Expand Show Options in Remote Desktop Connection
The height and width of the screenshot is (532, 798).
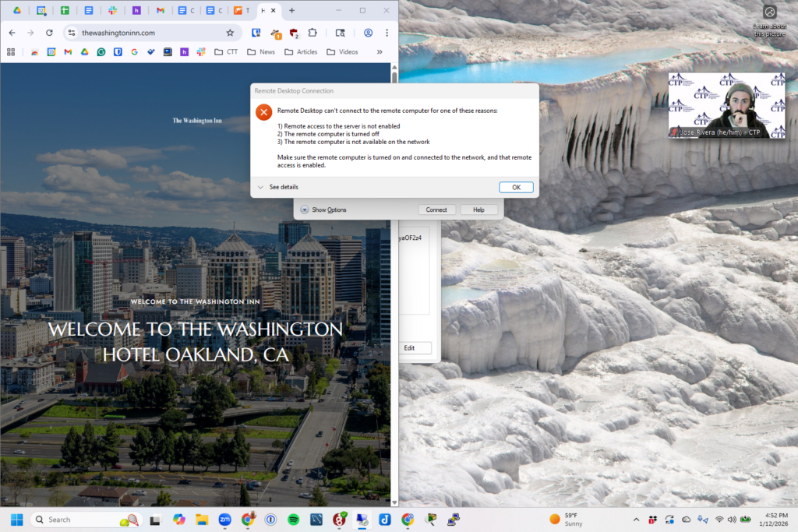coord(323,210)
